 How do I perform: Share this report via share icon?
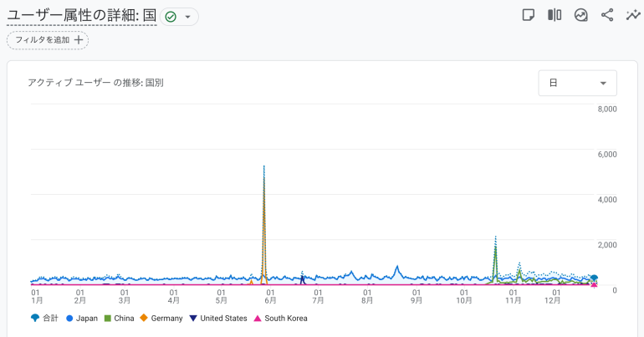607,15
